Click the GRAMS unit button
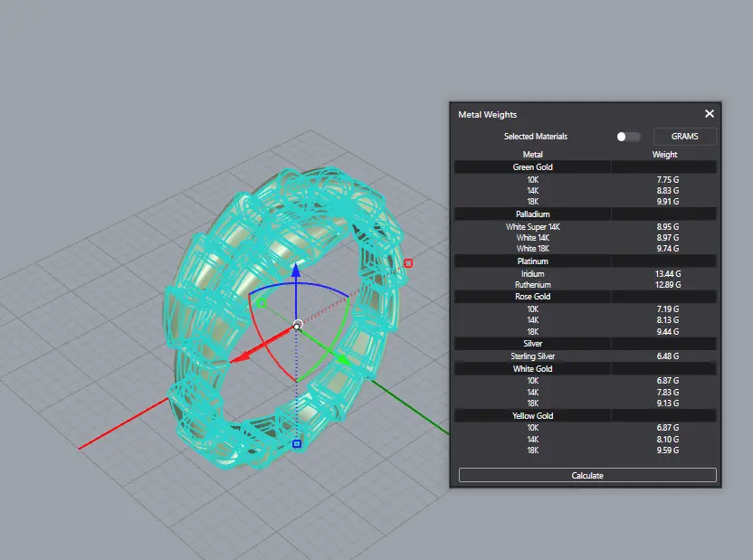Screen dimensions: 753x560 tap(684, 137)
